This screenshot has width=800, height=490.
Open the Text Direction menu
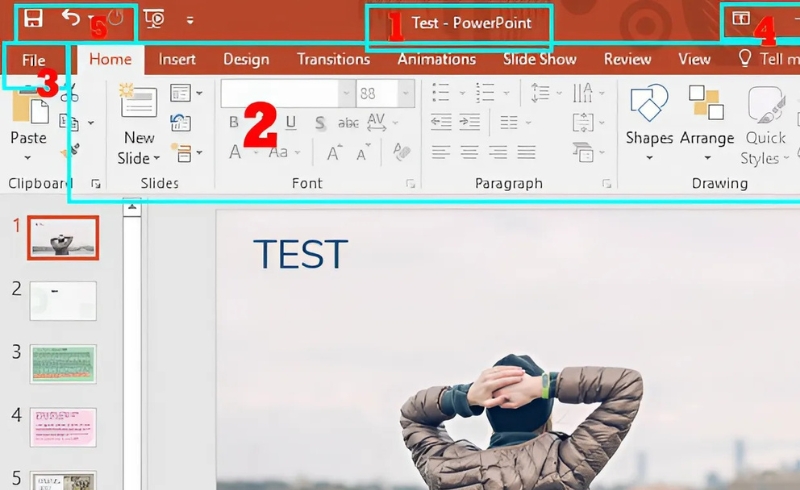tap(588, 93)
